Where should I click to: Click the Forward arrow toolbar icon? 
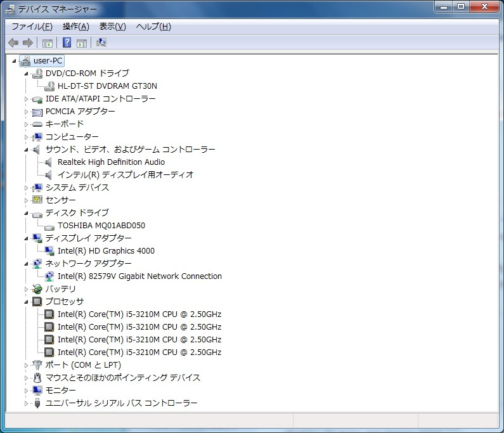pos(28,42)
